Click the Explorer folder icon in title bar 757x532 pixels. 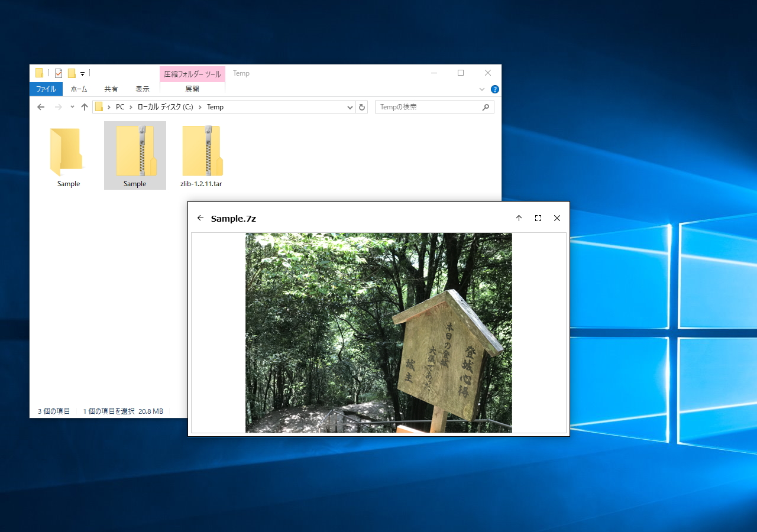[39, 73]
